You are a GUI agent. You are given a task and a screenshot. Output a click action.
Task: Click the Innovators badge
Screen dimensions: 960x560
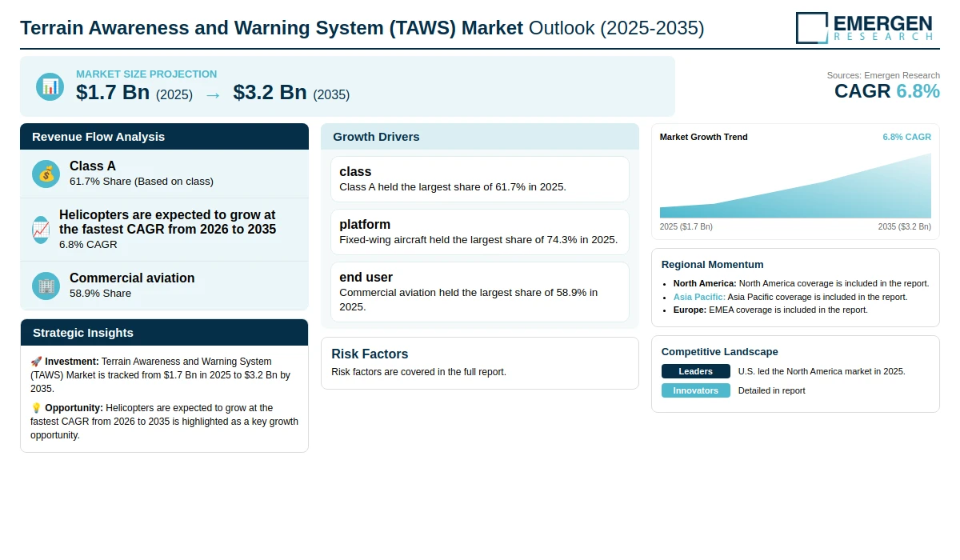click(696, 390)
